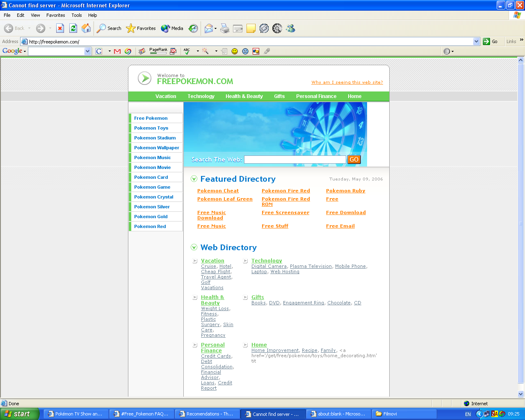The width and height of the screenshot is (525, 420).
Task: Click the happy smiley face icon
Action: coord(235,51)
